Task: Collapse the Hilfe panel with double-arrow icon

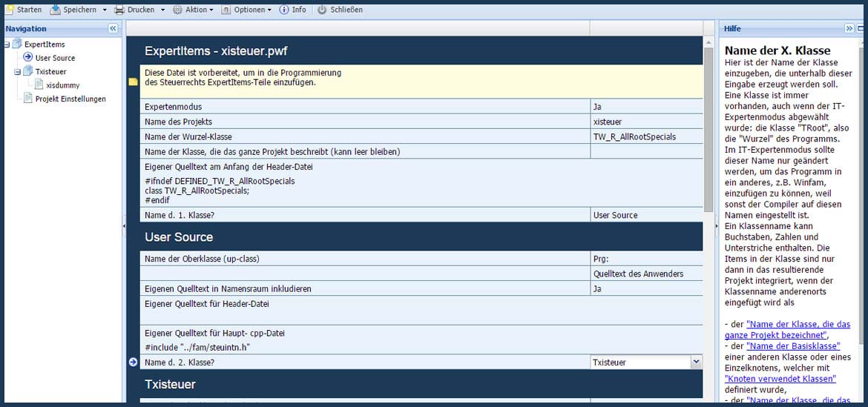Action: (x=849, y=28)
